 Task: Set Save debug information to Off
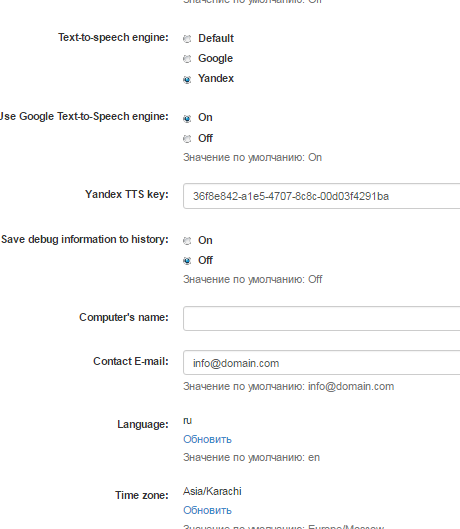pos(187,261)
